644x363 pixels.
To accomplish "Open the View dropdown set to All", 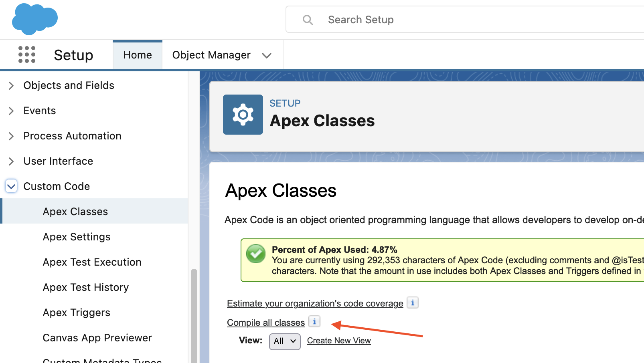I will 285,341.
